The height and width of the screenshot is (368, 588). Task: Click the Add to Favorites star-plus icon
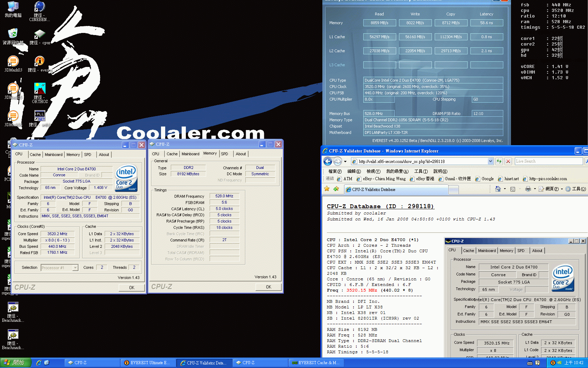coord(336,189)
